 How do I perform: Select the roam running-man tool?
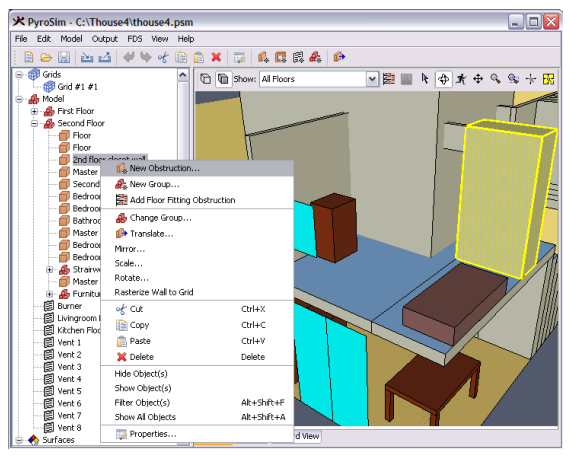[461, 79]
